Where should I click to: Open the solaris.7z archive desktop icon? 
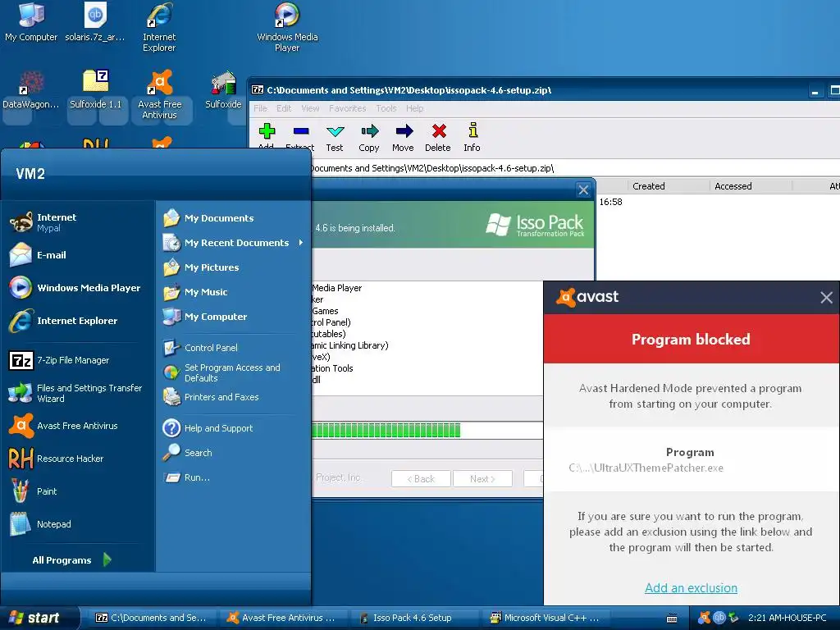coord(95,21)
